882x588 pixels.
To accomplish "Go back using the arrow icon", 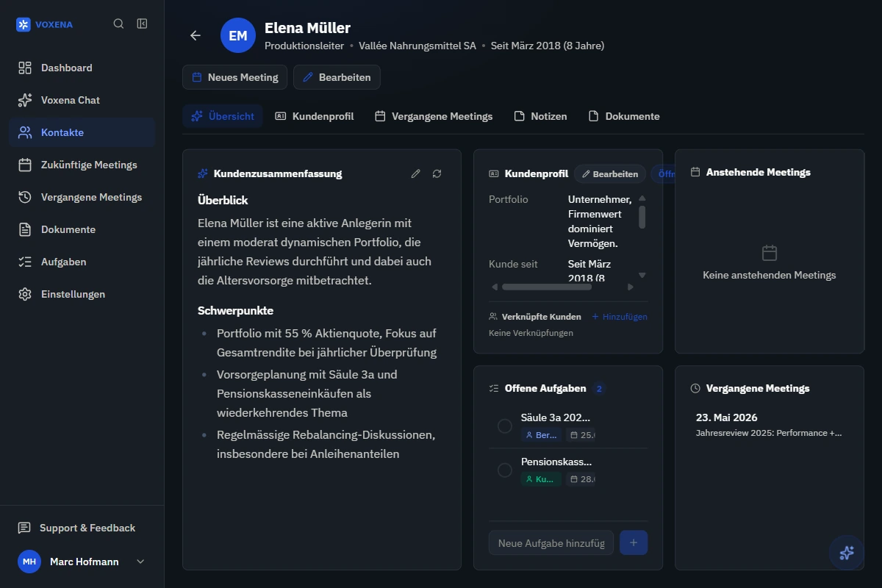I will point(196,35).
